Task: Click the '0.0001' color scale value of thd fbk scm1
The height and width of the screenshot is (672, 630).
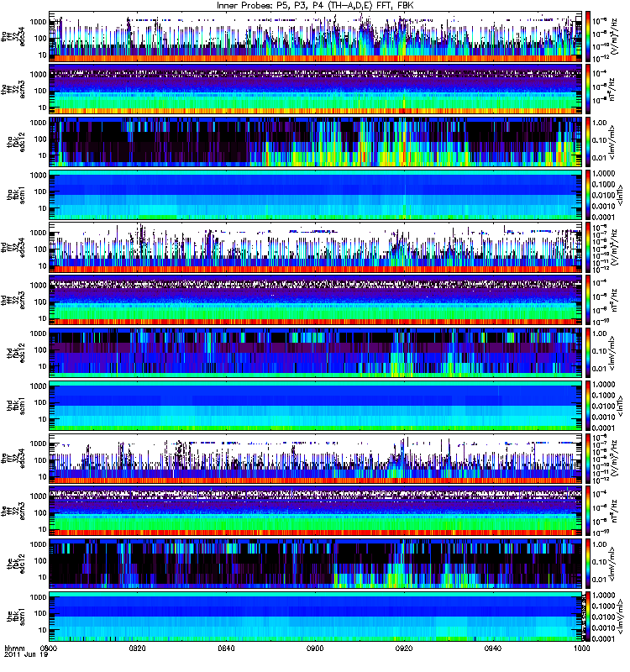Action: pos(603,428)
